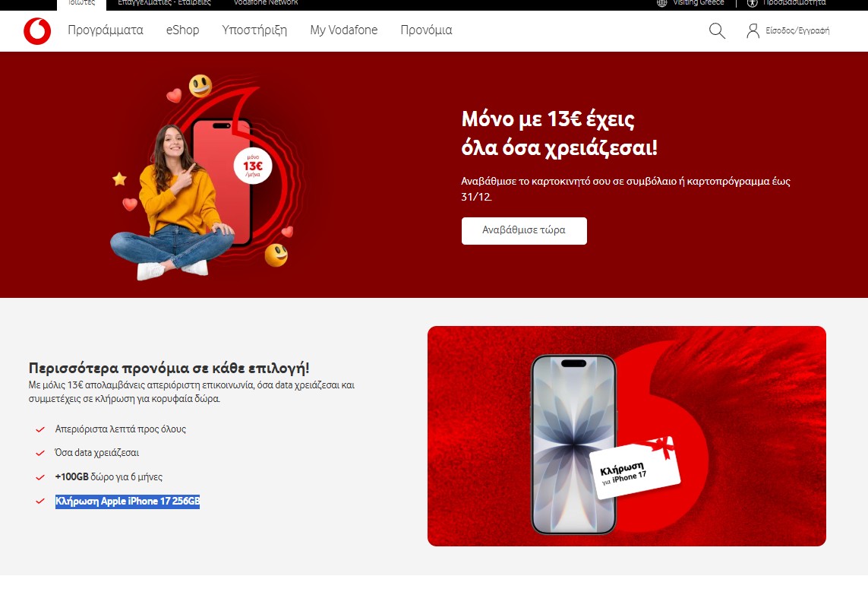Switch to Επαγγελματίες - Εταιρείες tab
868x595 pixels.
point(164,3)
